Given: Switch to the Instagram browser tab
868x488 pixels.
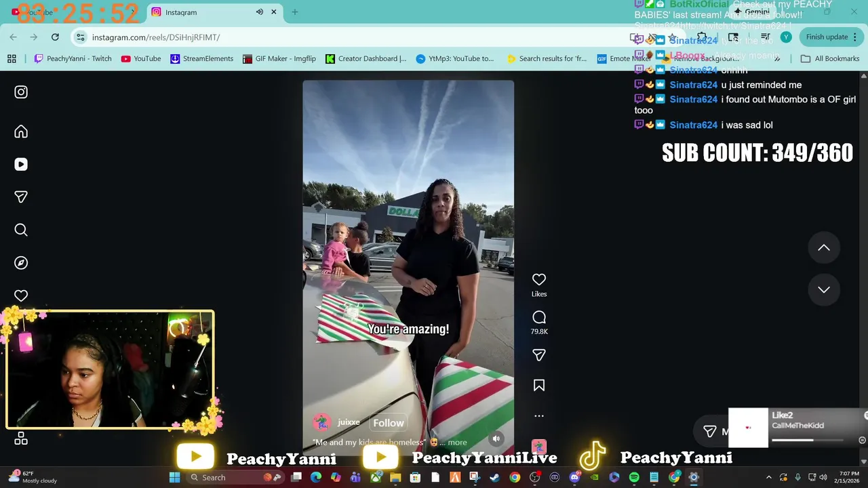Looking at the screenshot, I should pos(214,12).
